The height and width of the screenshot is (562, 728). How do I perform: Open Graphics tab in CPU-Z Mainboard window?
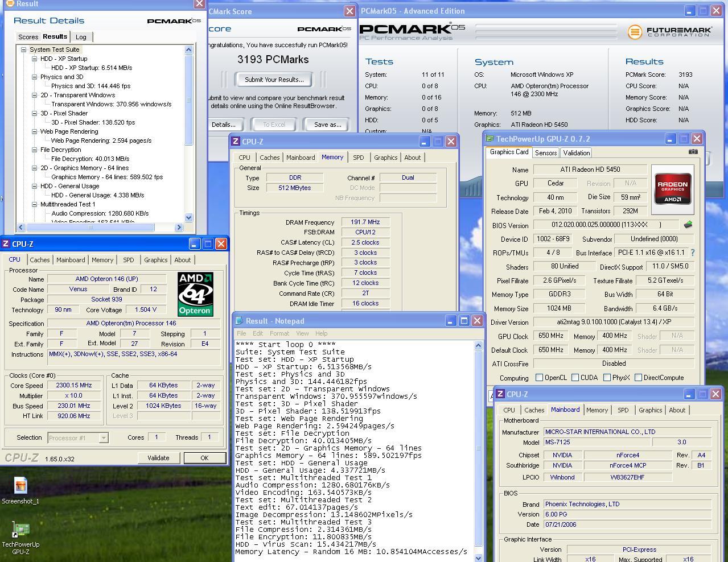click(650, 410)
